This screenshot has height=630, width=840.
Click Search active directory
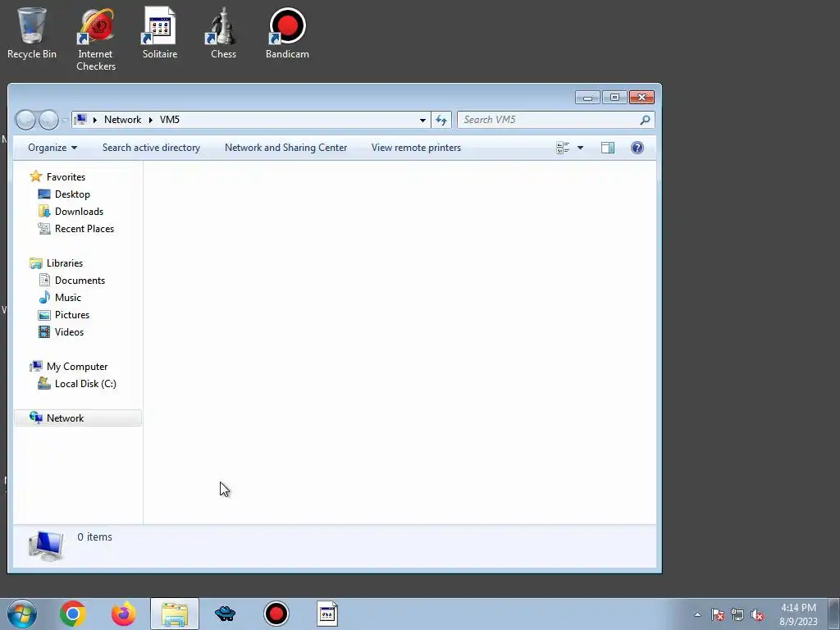tap(151, 148)
